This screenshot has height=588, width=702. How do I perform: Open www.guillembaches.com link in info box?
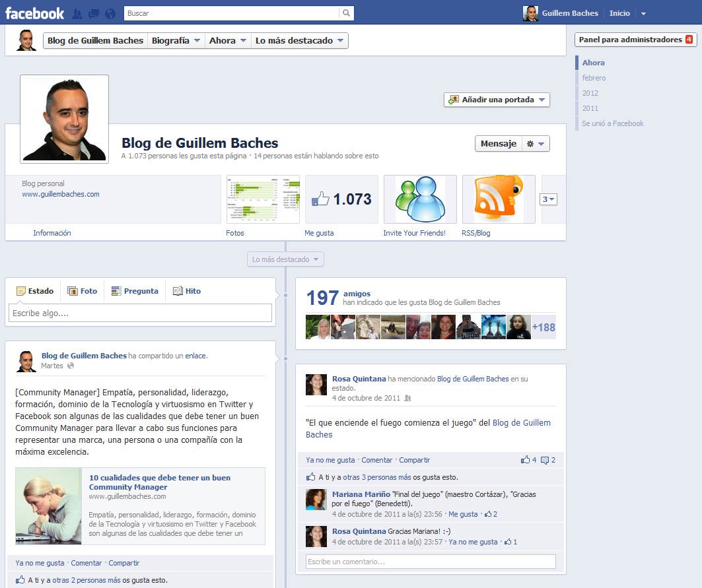[x=61, y=194]
